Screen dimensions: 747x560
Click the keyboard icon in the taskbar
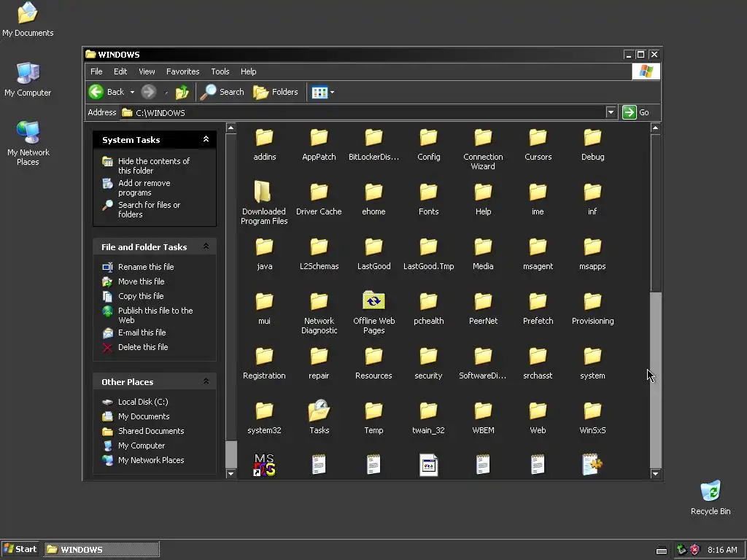tap(662, 550)
